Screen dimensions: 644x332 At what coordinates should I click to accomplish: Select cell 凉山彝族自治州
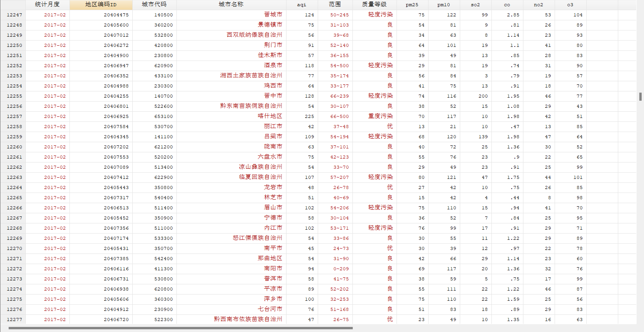tap(231, 167)
